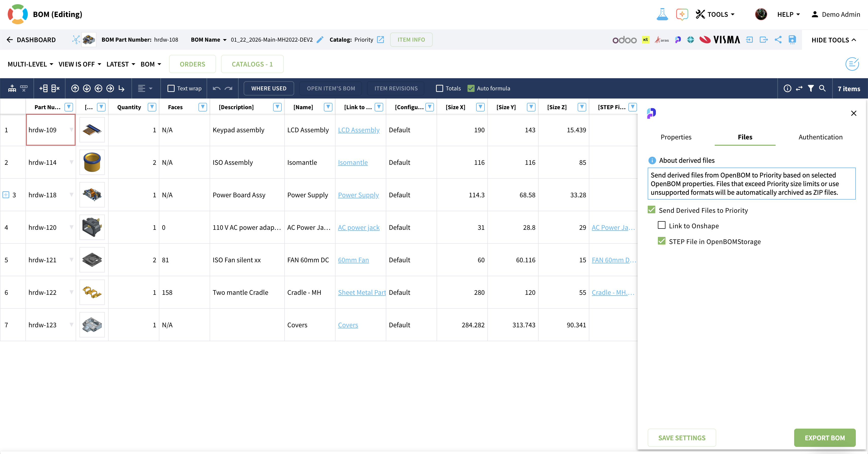Toggle the Totals checkbox

click(x=439, y=88)
